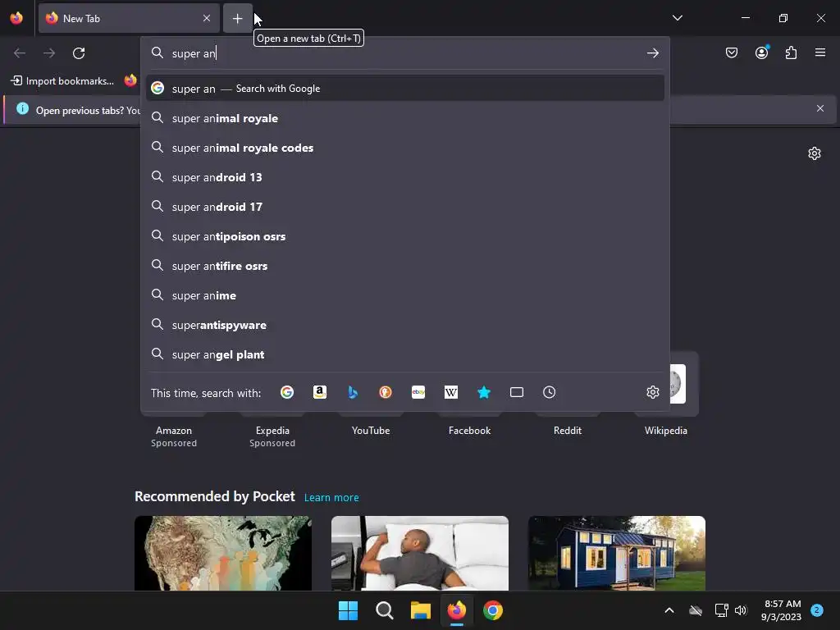Open search settings gear in dropdown
This screenshot has width=840, height=630.
pyautogui.click(x=652, y=392)
